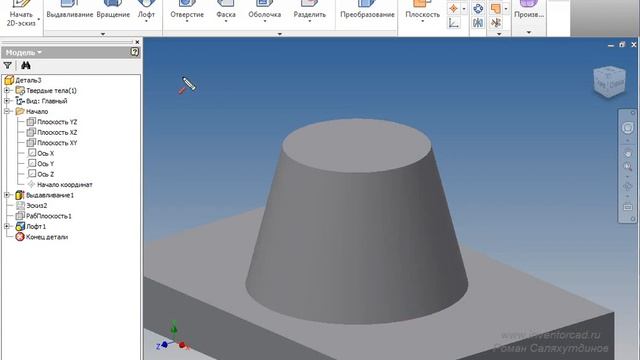This screenshot has height=360, width=640.
Task: Expand the Твердые тела(1) node
Action: (x=7, y=90)
